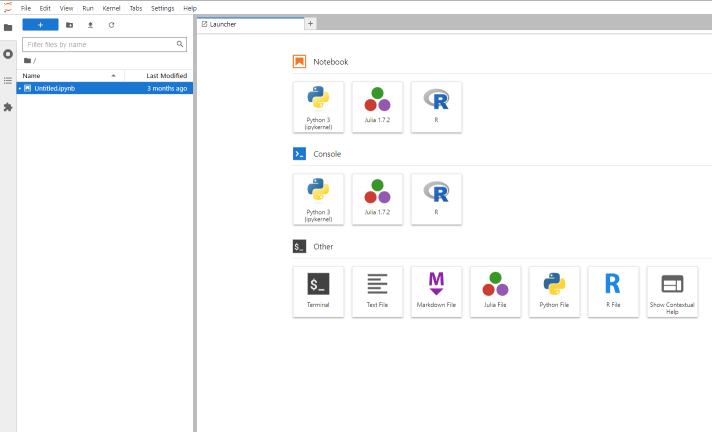The width and height of the screenshot is (712, 432).
Task: Launch a Python 3 console
Action: tap(318, 199)
